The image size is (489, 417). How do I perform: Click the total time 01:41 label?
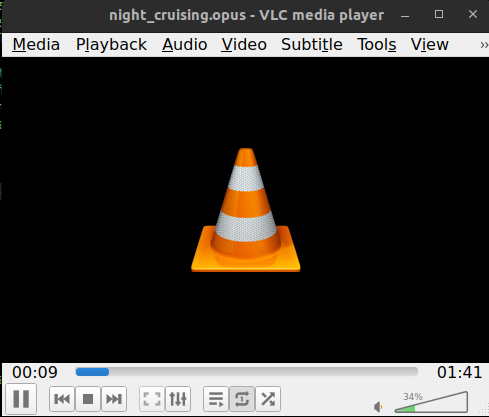pyautogui.click(x=459, y=372)
